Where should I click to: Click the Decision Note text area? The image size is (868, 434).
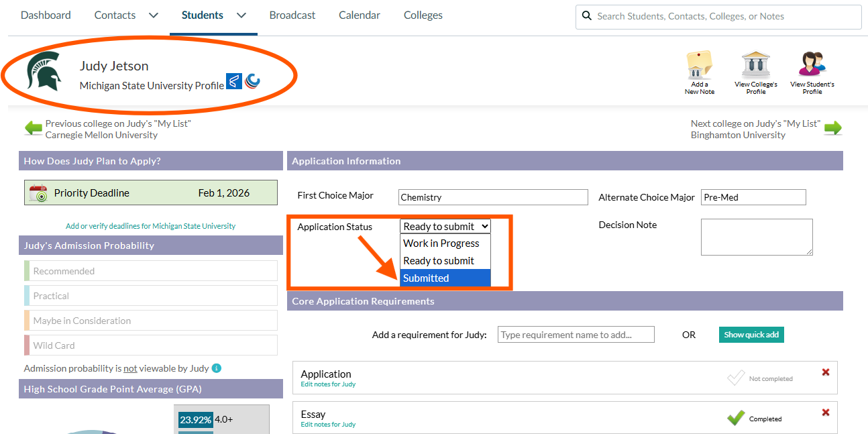[757, 237]
